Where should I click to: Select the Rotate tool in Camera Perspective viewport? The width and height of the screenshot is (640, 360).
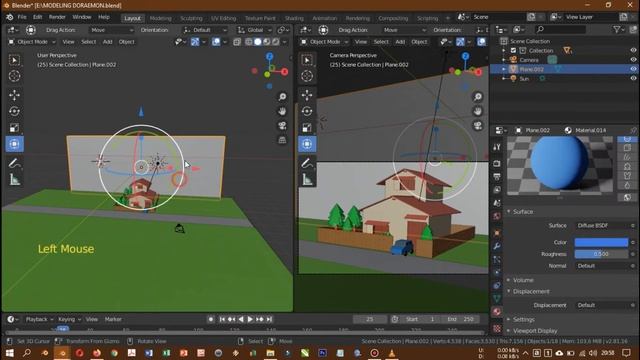(307, 111)
